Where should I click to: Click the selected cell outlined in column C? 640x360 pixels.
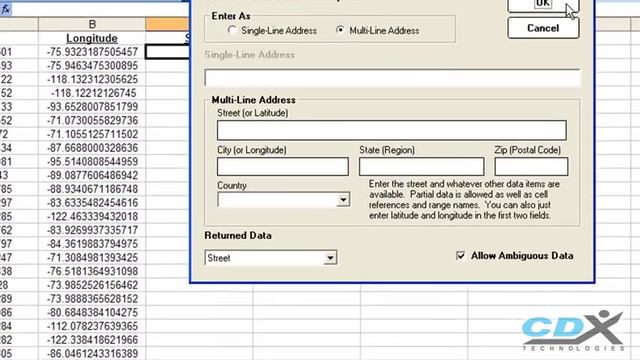[x=168, y=52]
